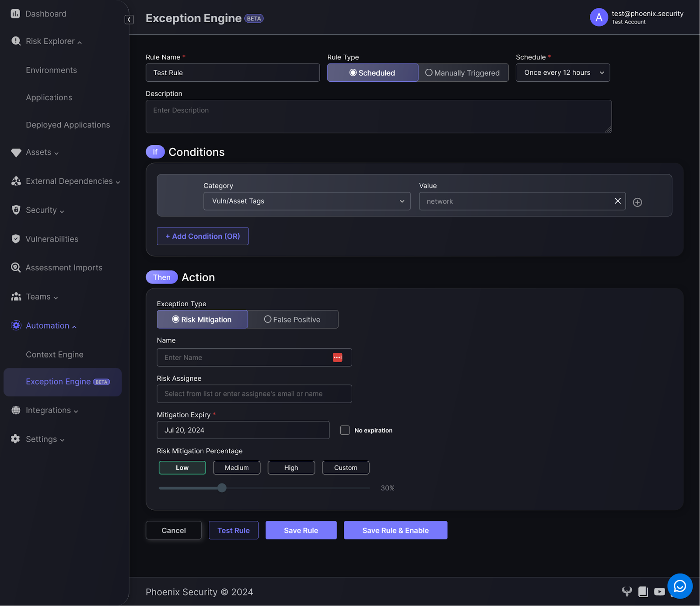700x606 pixels.
Task: Choose the Custom mitigation percentage
Action: (346, 468)
